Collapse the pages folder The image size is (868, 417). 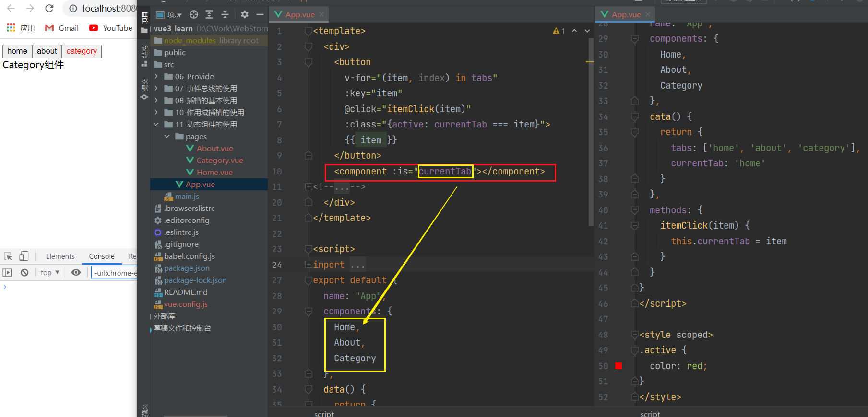click(167, 136)
